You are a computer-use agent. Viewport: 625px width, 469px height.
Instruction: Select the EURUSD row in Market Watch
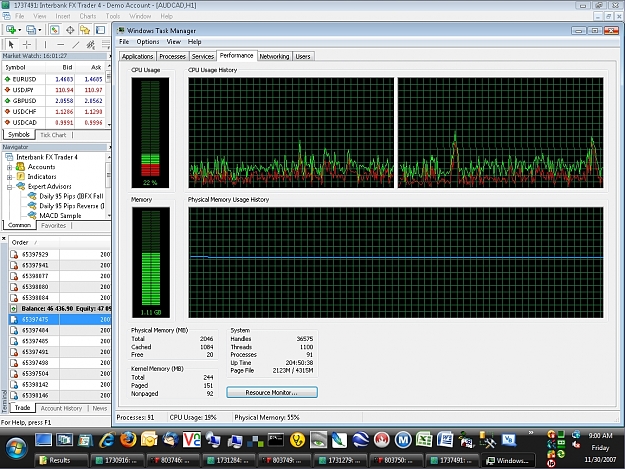(x=55, y=79)
